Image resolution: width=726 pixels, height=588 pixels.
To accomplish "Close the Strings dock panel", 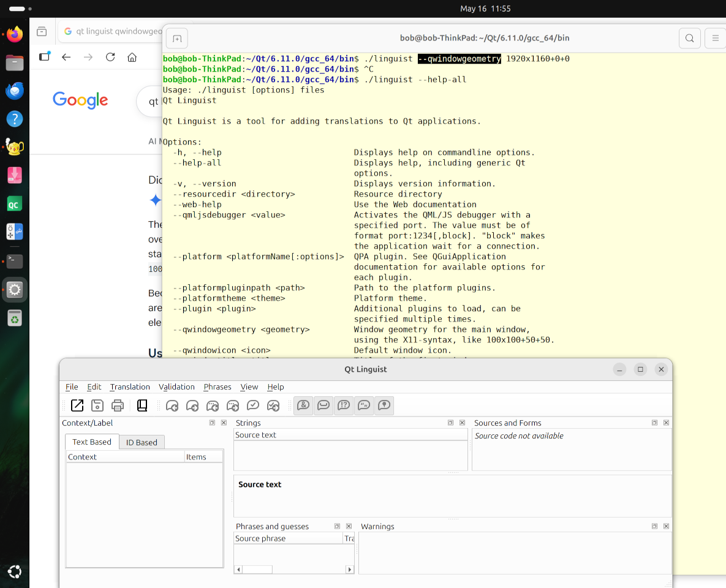I will pos(462,423).
